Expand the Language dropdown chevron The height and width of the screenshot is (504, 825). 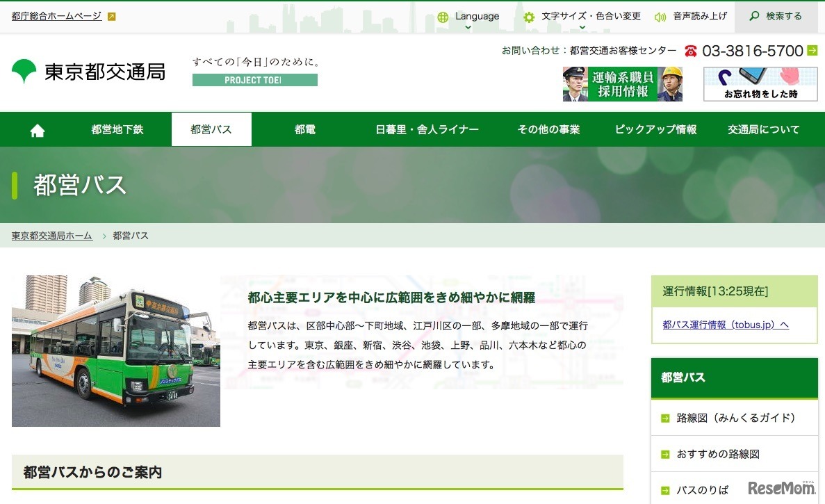pos(467,28)
